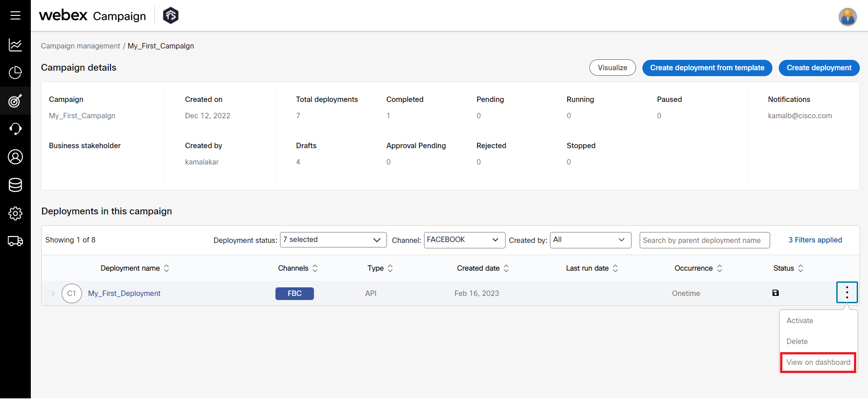868x402 pixels.
Task: Open the headset support sidebar icon
Action: (15, 129)
